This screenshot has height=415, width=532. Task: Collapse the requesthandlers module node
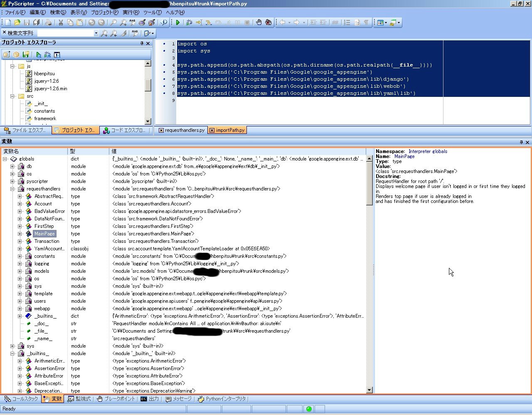[12, 189]
